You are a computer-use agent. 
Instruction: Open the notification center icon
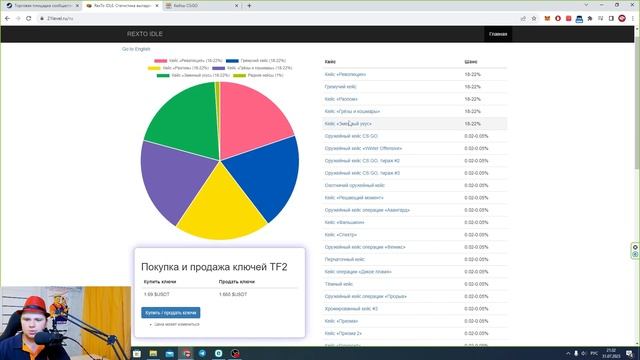(630, 353)
